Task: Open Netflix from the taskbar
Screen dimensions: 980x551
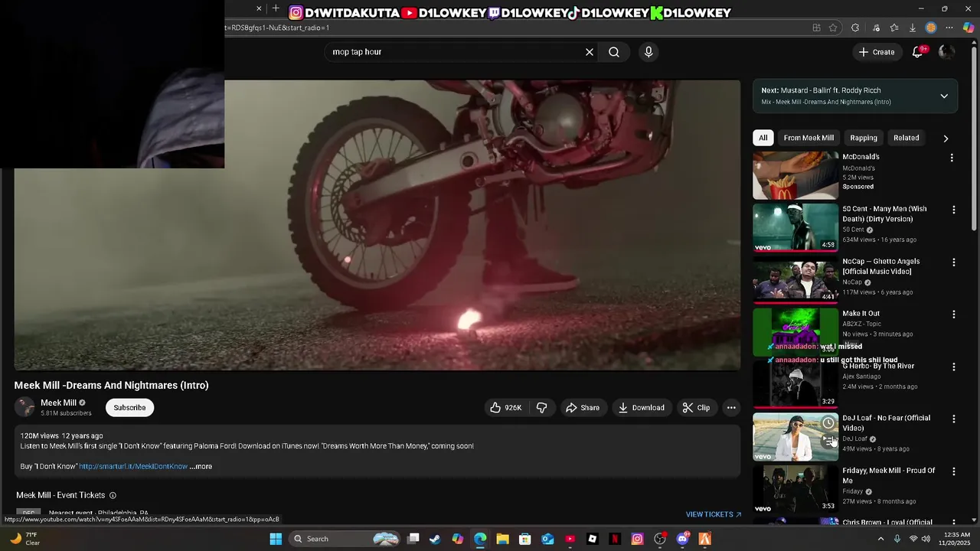Action: click(x=615, y=539)
